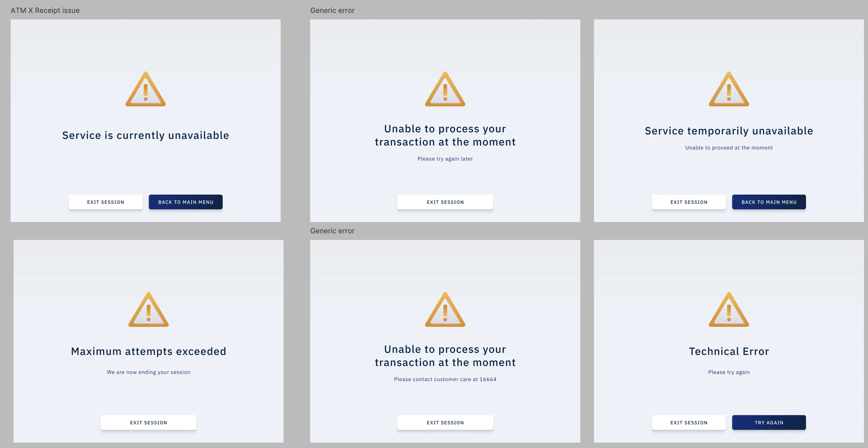Click 'We are now ending your session' text
Viewport: 868px width, 448px height.
pyautogui.click(x=149, y=372)
